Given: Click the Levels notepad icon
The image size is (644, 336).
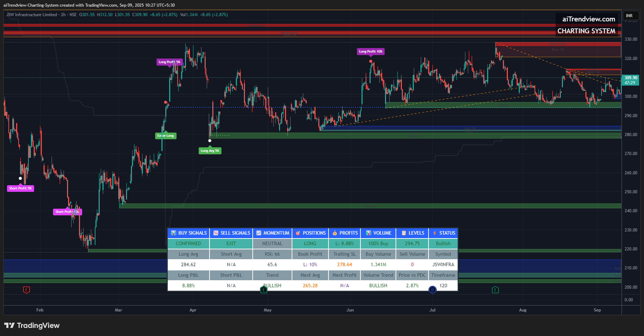Looking at the screenshot, I should click(404, 233).
